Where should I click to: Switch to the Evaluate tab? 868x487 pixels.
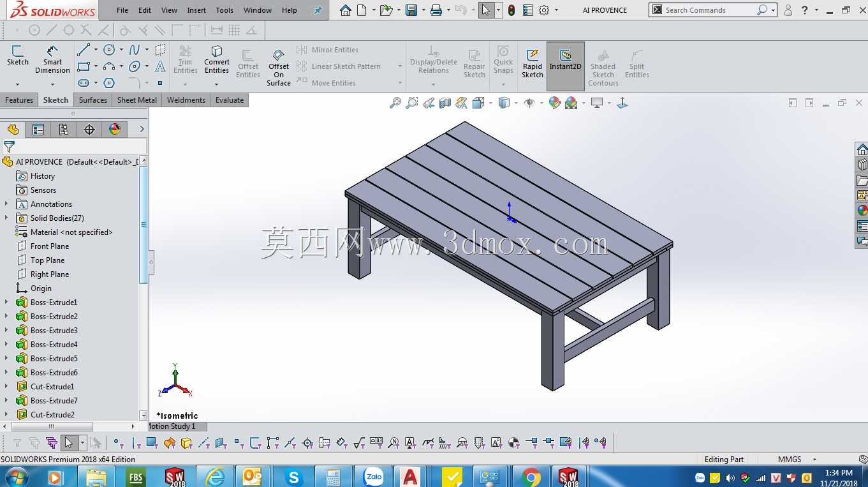tap(230, 100)
